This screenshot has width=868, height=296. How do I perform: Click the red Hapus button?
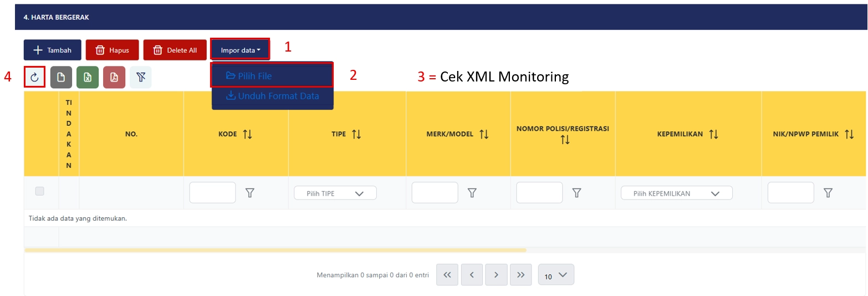(x=111, y=50)
